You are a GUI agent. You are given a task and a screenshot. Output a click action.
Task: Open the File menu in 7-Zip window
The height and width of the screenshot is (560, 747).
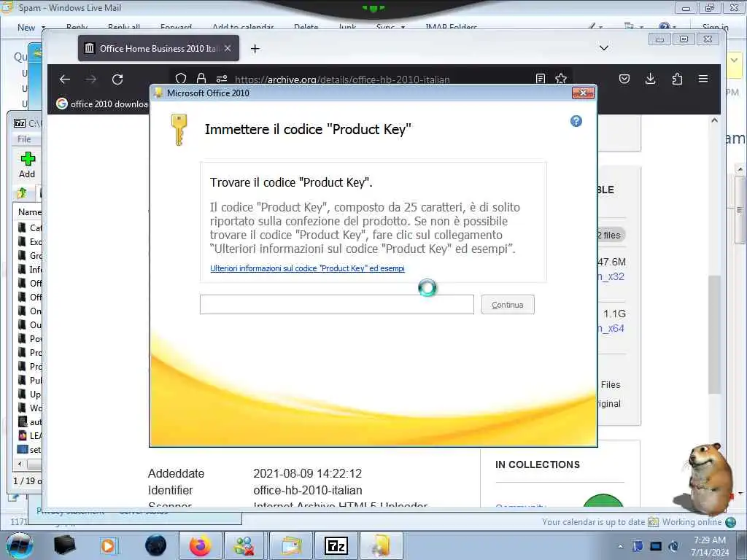coord(24,139)
